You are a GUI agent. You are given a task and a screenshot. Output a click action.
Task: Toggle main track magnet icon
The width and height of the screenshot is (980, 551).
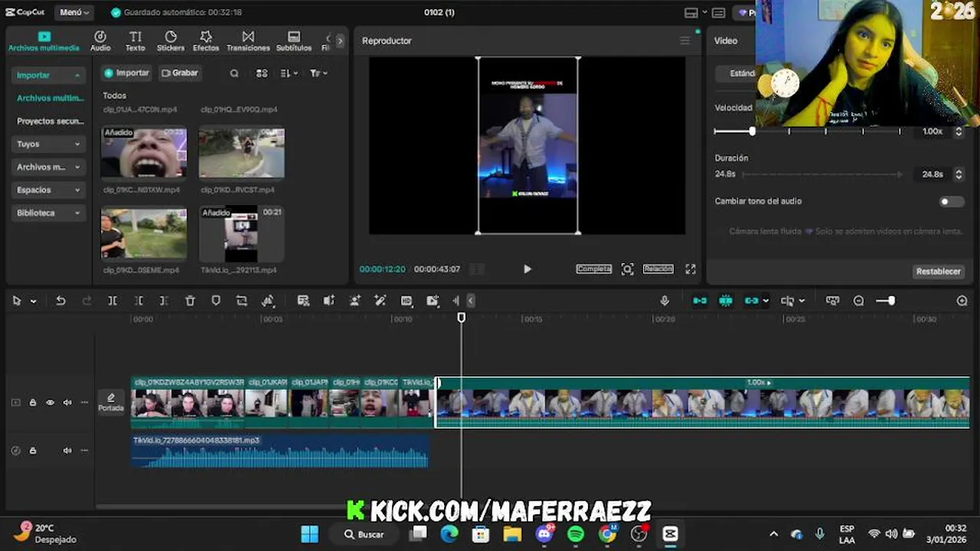pos(700,301)
